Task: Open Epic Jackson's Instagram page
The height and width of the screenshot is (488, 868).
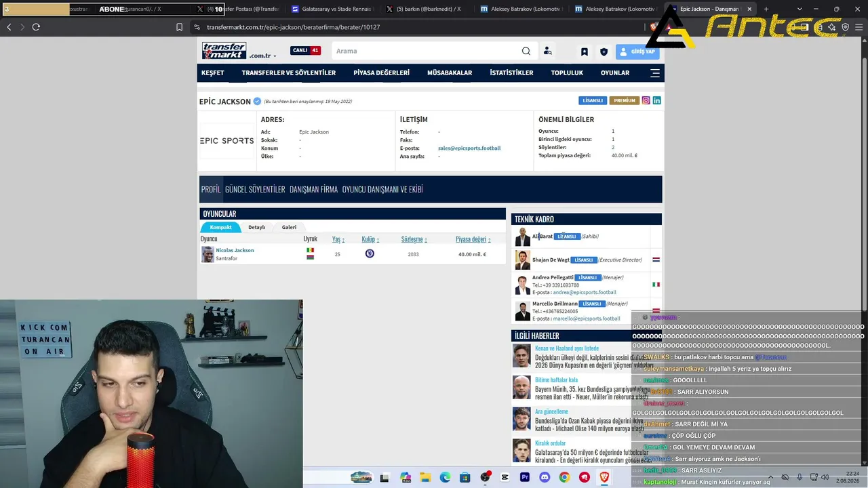Action: (646, 100)
